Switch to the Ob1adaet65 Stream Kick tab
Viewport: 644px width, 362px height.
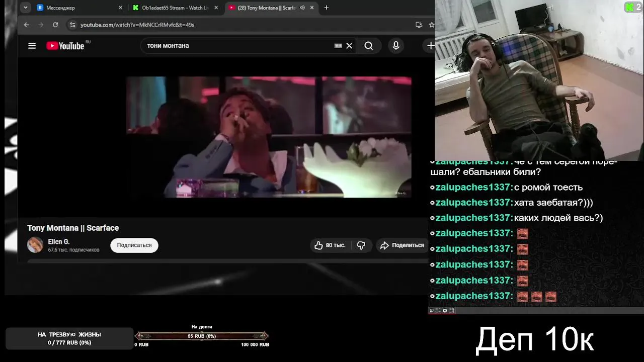(176, 8)
